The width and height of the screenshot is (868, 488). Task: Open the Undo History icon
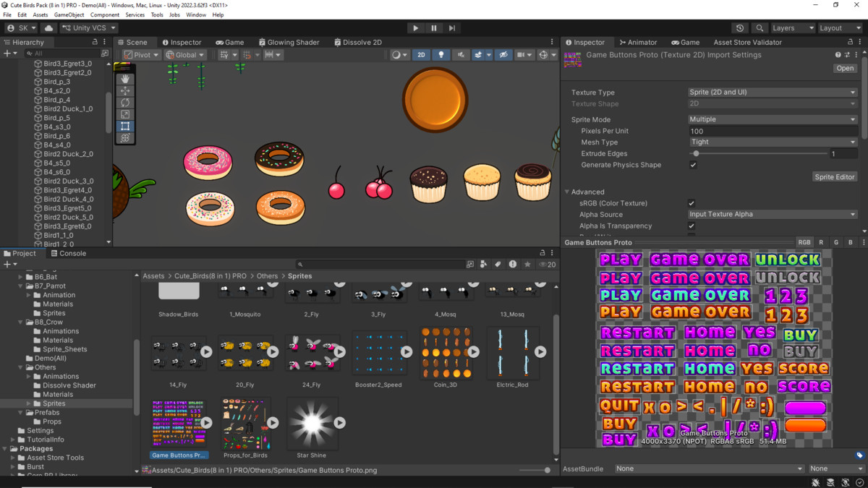740,28
